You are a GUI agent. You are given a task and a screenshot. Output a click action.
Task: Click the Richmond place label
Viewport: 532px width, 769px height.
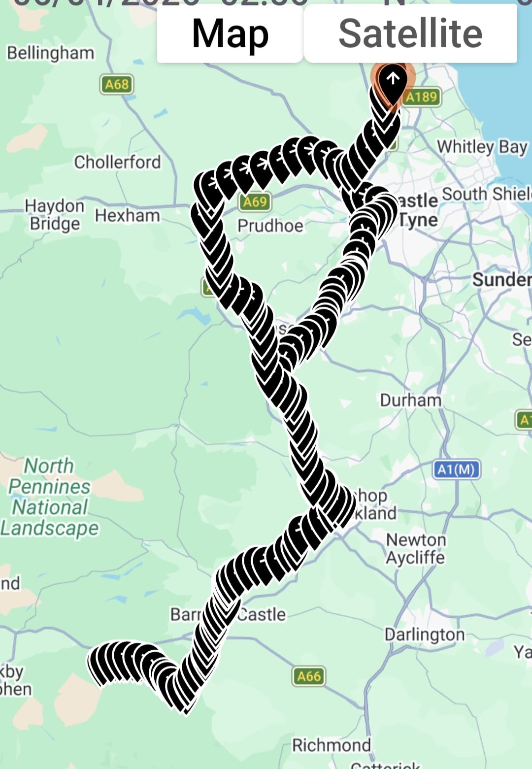tap(332, 745)
